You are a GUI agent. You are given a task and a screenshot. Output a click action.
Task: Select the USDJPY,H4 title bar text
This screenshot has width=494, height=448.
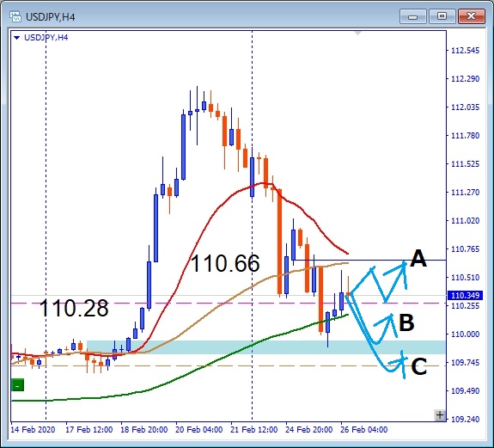tap(51, 16)
